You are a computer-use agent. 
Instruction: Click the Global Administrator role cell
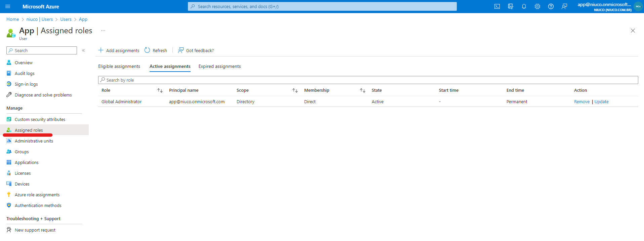pos(121,102)
